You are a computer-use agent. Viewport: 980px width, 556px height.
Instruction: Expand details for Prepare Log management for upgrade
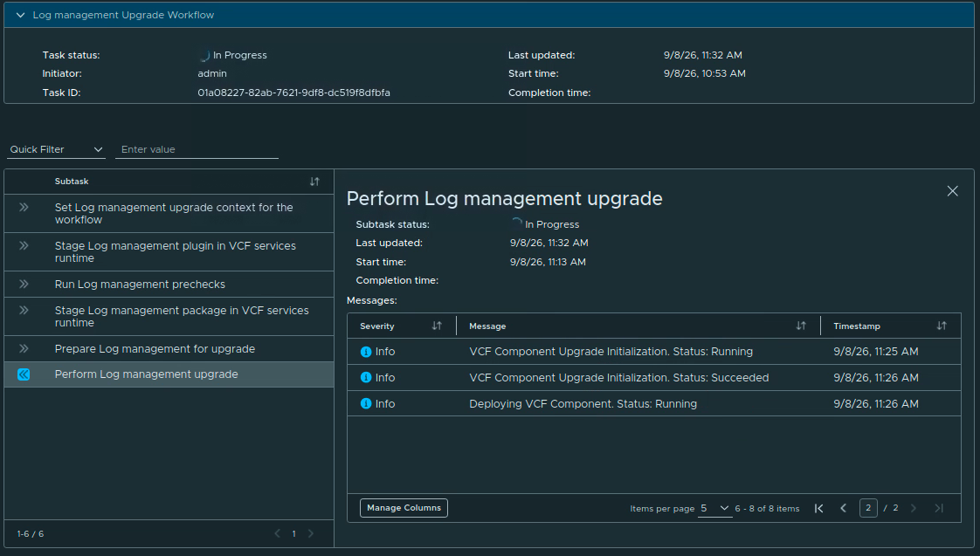[x=24, y=348]
